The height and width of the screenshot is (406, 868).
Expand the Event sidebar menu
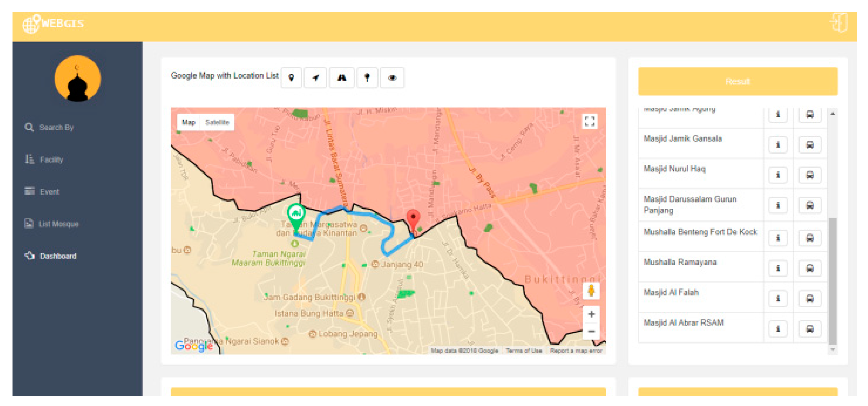(49, 192)
